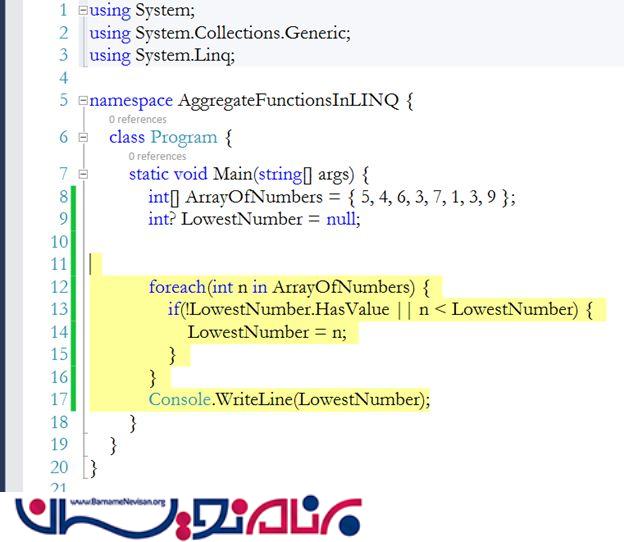Screen dimensions: 624x542
Task: Click line number 4 in the gutter
Action: click(64, 78)
